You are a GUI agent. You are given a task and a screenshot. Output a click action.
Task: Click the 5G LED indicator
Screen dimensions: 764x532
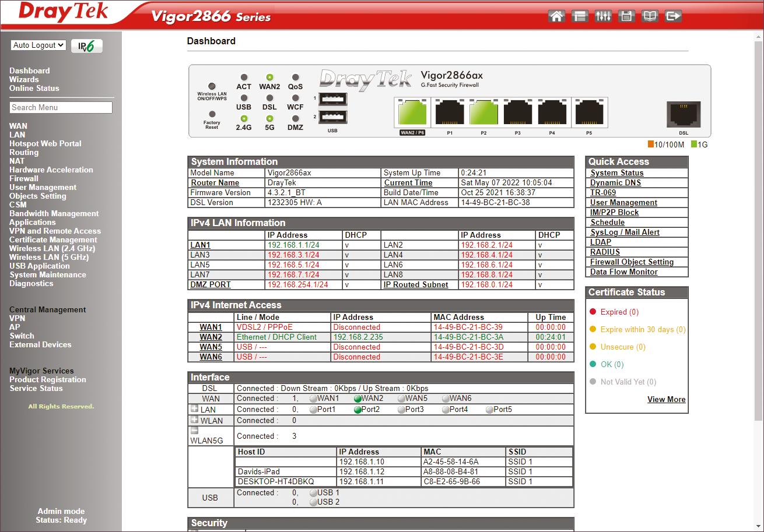(x=269, y=118)
